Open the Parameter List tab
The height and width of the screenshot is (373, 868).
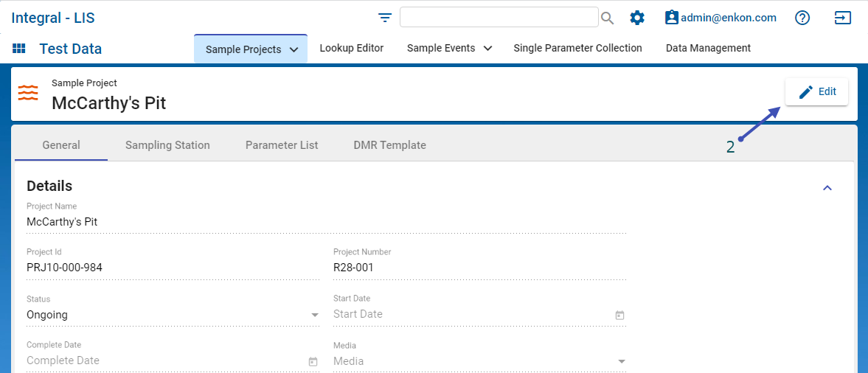[282, 145]
